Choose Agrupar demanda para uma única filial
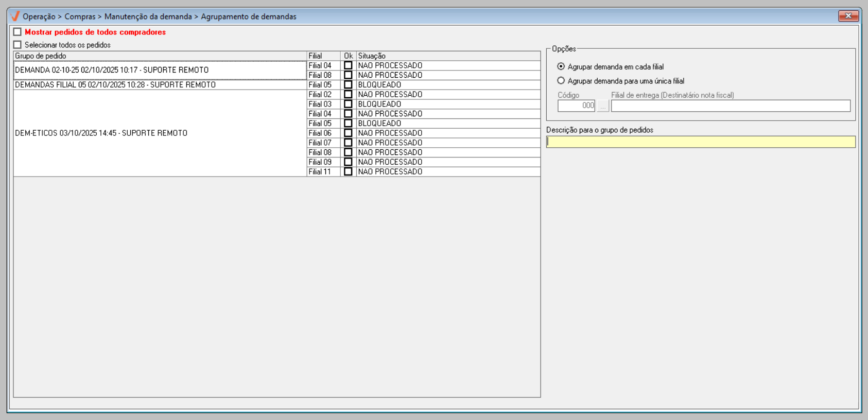 point(561,81)
